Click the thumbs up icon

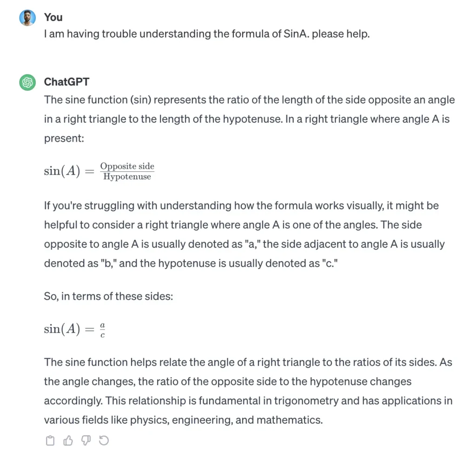[68, 440]
